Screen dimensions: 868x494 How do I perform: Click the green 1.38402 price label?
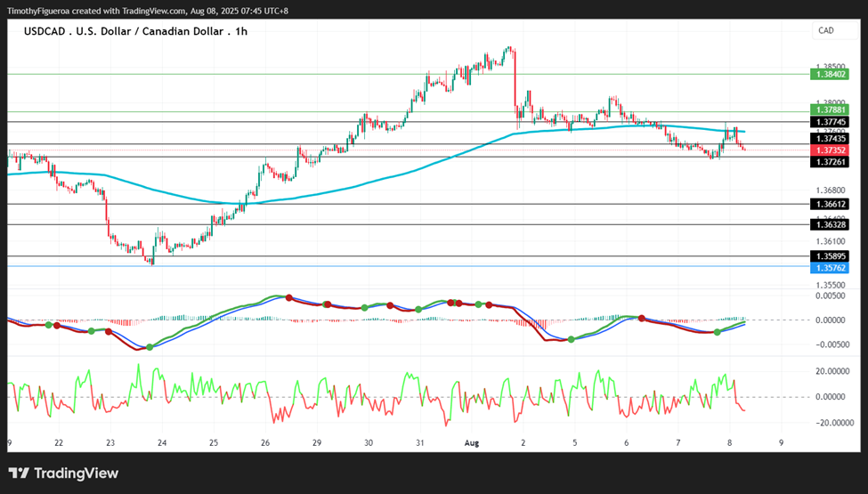pos(829,74)
